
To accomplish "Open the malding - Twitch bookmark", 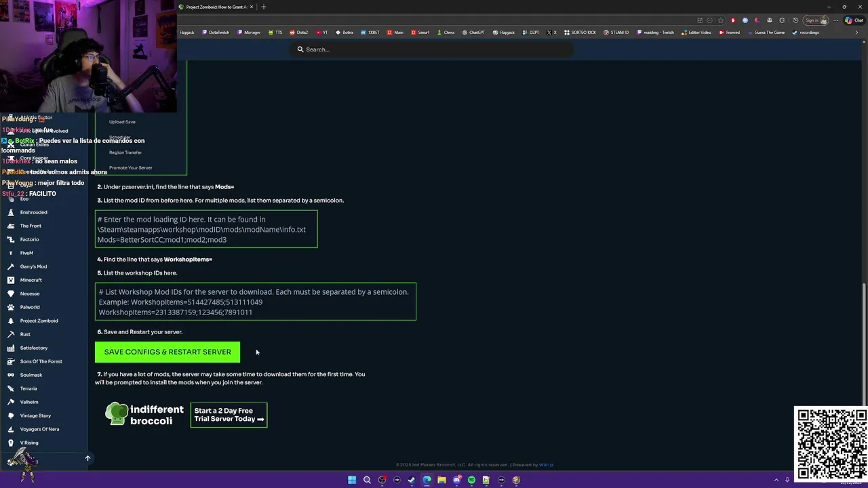I will [x=655, y=33].
